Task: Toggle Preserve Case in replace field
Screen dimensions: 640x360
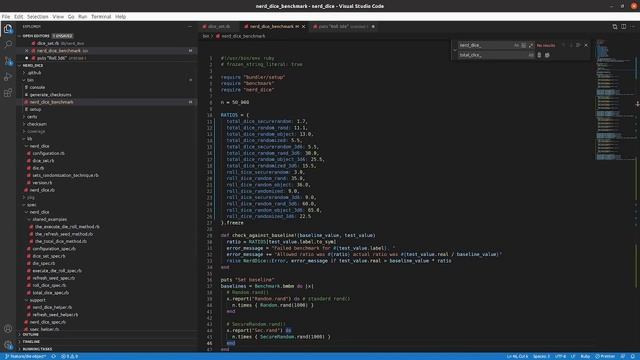Action: (x=531, y=55)
